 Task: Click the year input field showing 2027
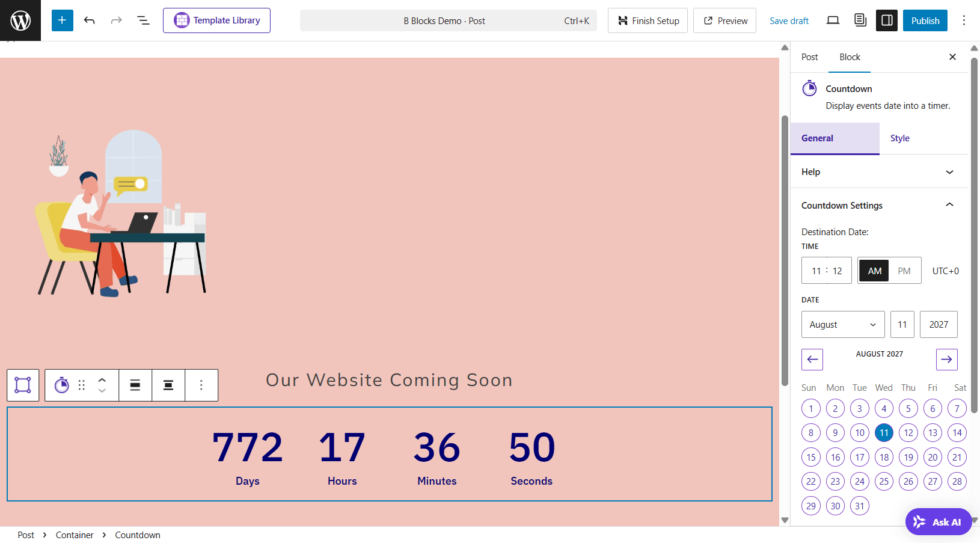[x=938, y=325]
